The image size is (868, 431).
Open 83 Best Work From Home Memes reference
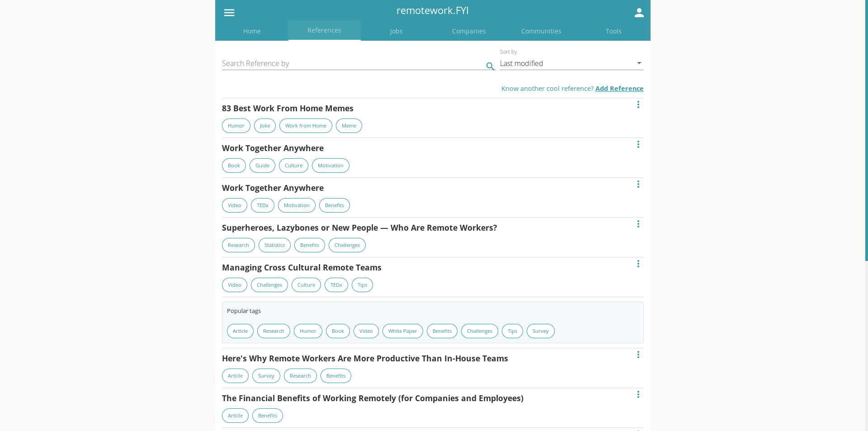(288, 109)
